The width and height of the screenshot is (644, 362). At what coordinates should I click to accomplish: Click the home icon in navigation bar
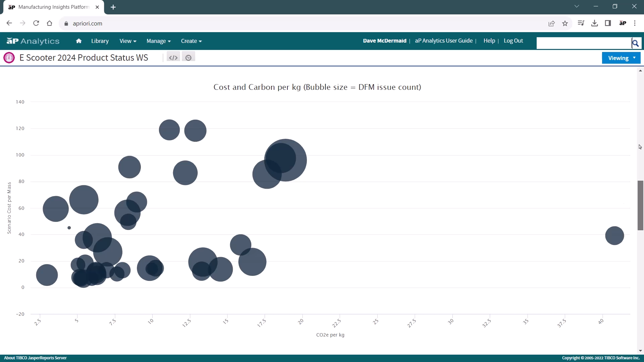79,41
